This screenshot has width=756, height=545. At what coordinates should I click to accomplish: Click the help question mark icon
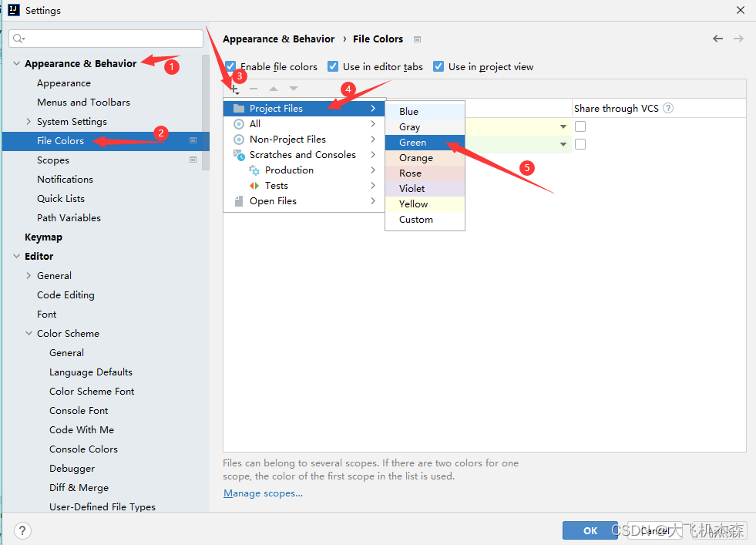pyautogui.click(x=22, y=530)
